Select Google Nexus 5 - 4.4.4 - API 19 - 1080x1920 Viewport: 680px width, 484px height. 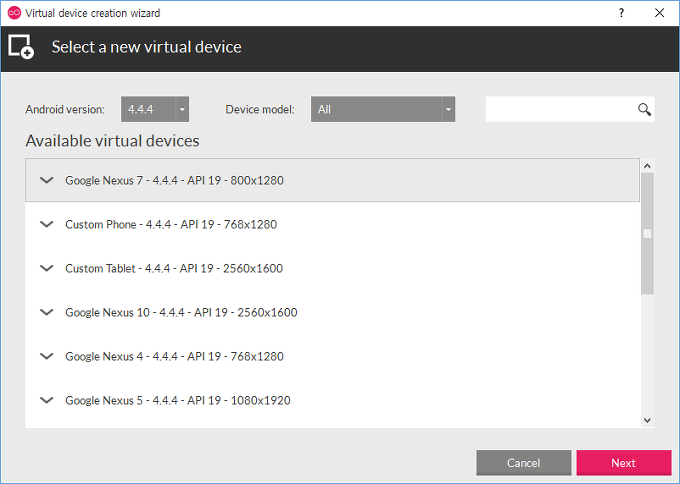coord(332,400)
